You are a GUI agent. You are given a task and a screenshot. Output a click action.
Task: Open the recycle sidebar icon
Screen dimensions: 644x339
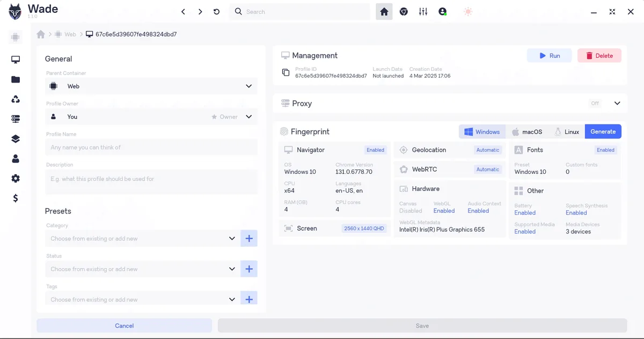coord(16,99)
